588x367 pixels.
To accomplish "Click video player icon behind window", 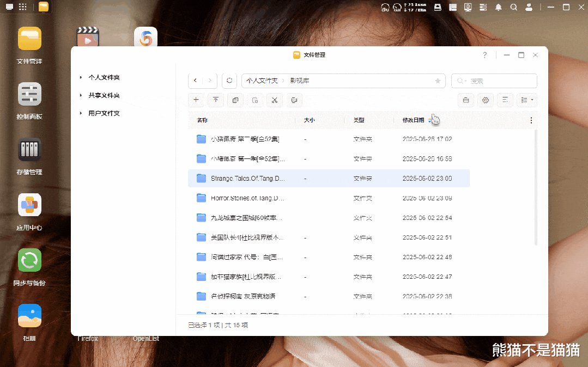I will 87,36.
